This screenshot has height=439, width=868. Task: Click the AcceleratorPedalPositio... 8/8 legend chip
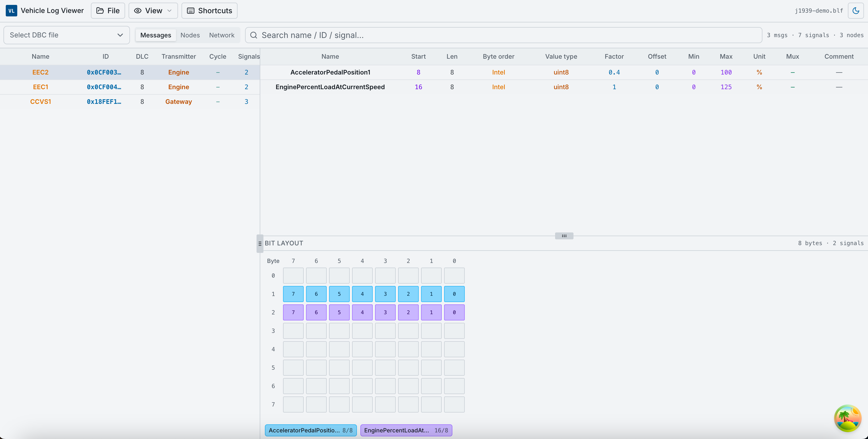(311, 431)
